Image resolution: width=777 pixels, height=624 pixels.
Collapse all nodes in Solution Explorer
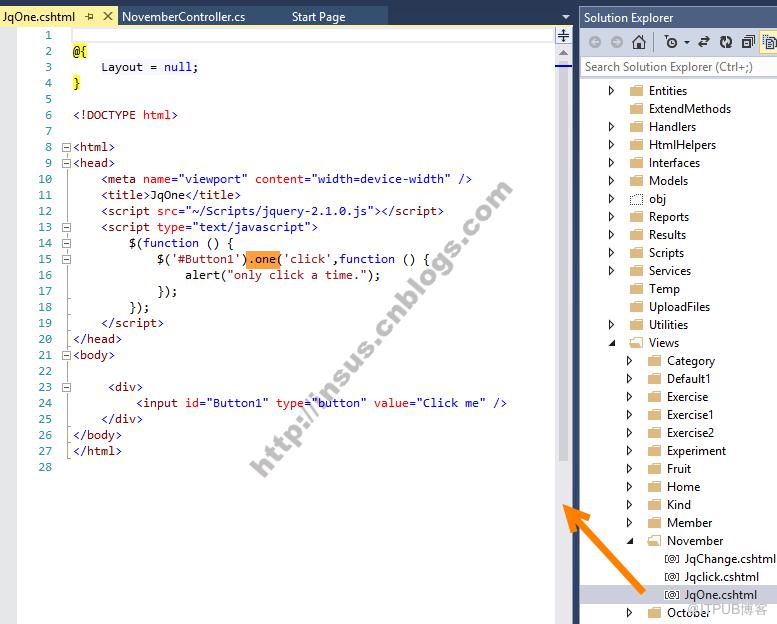point(748,42)
